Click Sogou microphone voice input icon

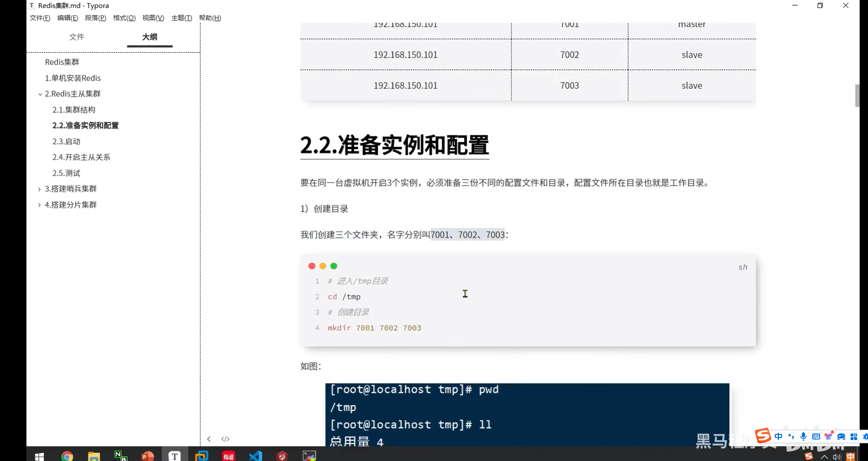pyautogui.click(x=803, y=436)
